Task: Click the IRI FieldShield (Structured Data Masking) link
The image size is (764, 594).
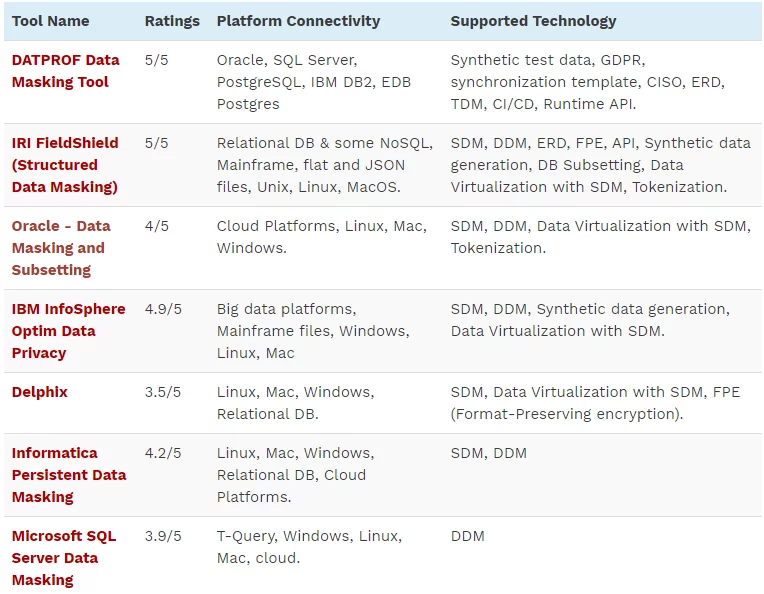Action: pyautogui.click(x=65, y=165)
